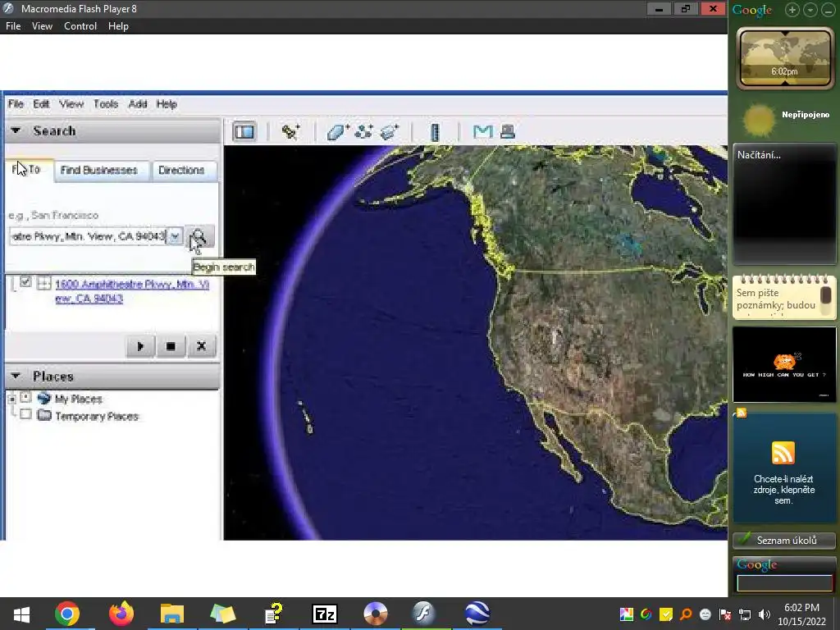This screenshot has width=840, height=630.
Task: Click the Email envelope toolbar icon
Action: pos(482,131)
